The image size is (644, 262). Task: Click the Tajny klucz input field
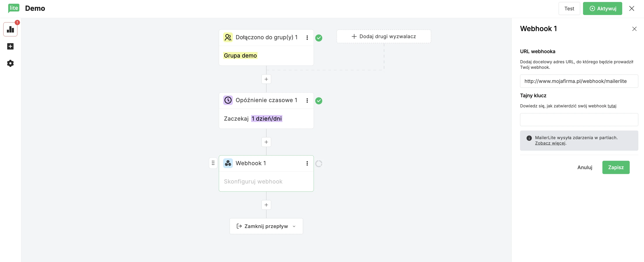point(579,120)
